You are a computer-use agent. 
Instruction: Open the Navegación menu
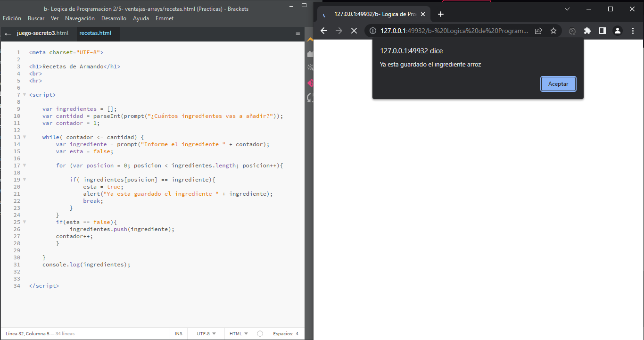80,18
